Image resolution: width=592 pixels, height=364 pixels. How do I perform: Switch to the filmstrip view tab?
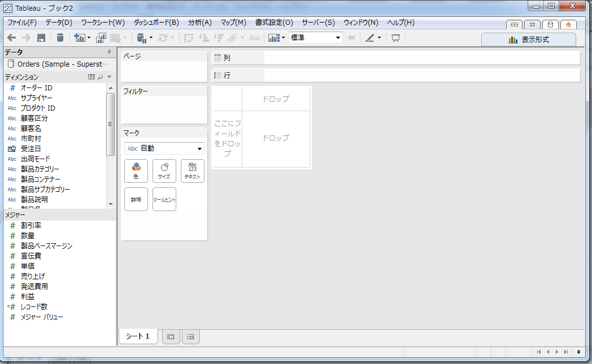514,24
